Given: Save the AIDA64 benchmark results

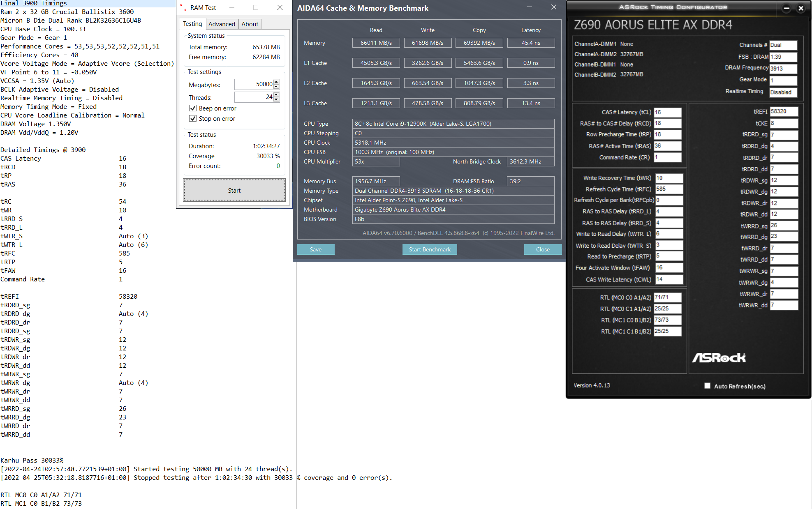Looking at the screenshot, I should (316, 249).
